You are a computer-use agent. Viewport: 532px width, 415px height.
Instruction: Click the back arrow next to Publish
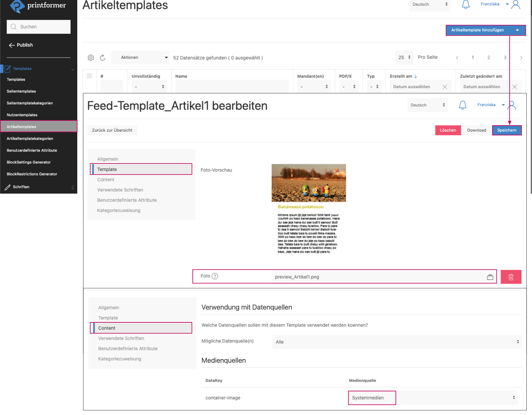click(11, 45)
